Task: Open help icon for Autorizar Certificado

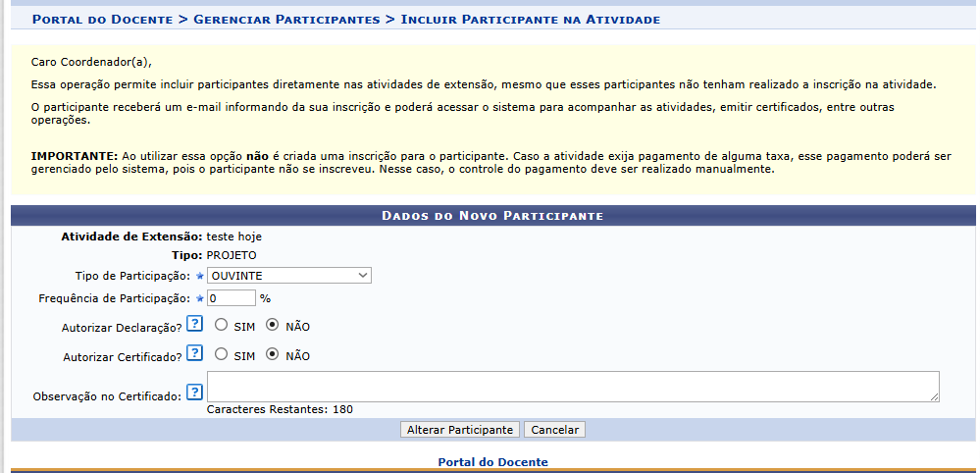Action: pos(195,353)
